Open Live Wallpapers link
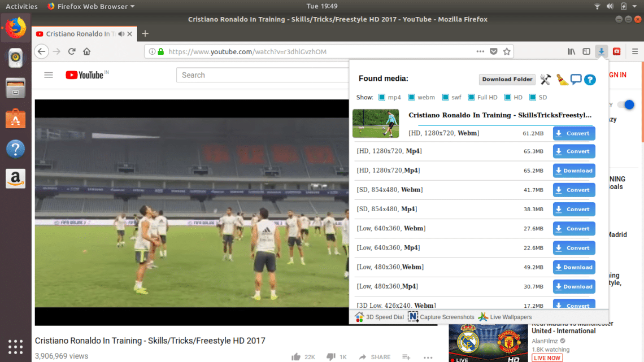Viewport: 644px width, 362px height. (505, 317)
